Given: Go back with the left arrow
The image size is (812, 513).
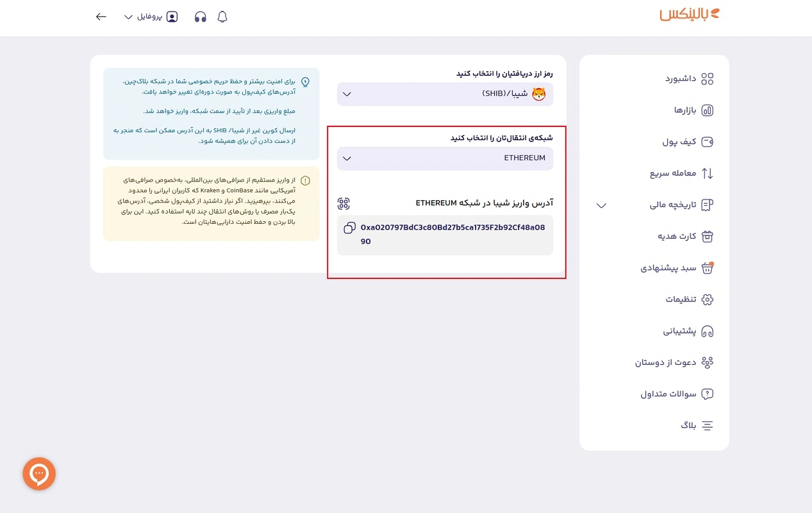Looking at the screenshot, I should click(x=101, y=17).
